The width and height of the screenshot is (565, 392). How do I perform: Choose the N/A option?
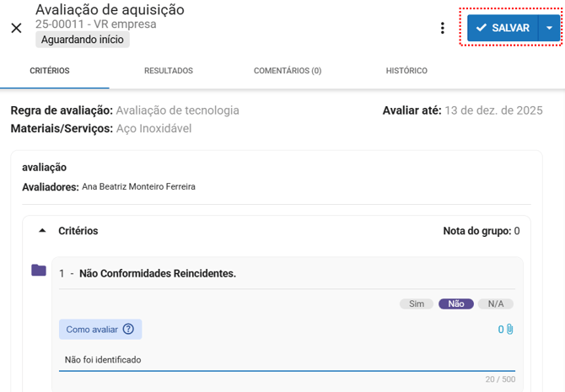[495, 303]
